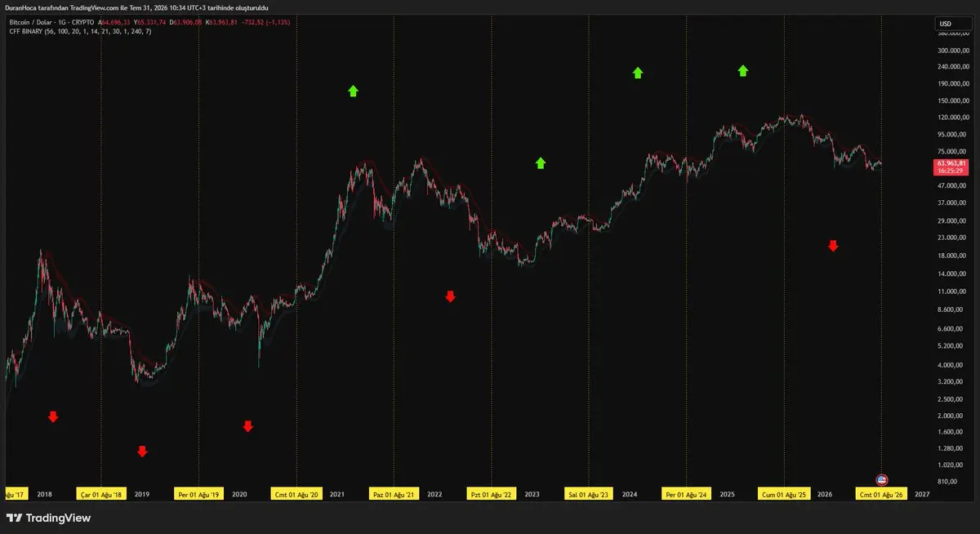Click the 300.000,00 price axis label
This screenshot has height=534, width=980.
tap(953, 50)
